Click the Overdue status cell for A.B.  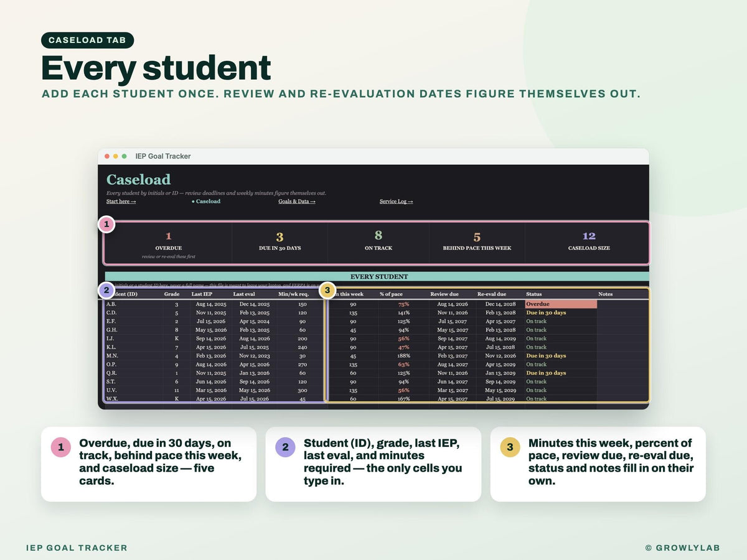(x=561, y=304)
